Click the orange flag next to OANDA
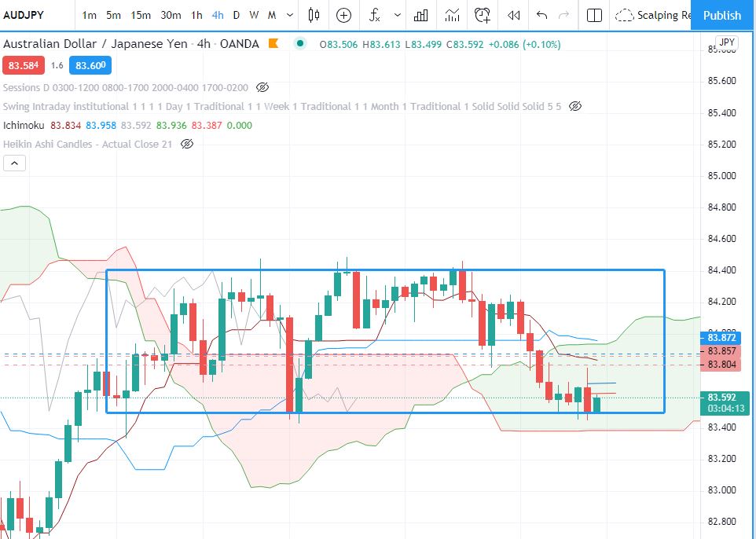 coord(273,43)
